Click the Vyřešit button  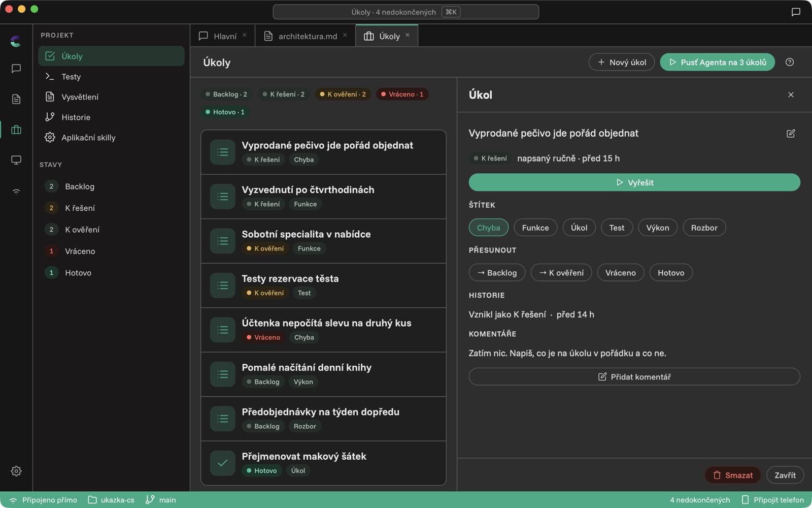[x=634, y=182]
